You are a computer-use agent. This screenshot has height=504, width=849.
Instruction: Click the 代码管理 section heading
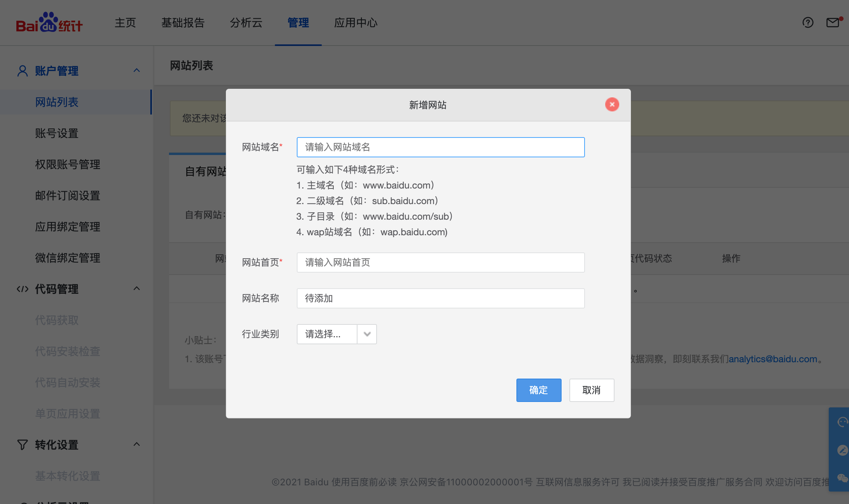click(57, 289)
